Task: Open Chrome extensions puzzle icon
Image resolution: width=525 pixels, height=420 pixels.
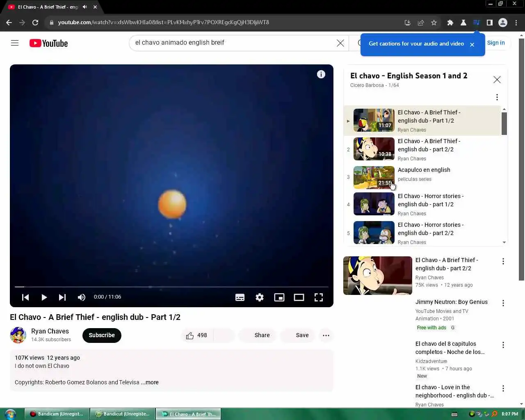Action: 450,23
